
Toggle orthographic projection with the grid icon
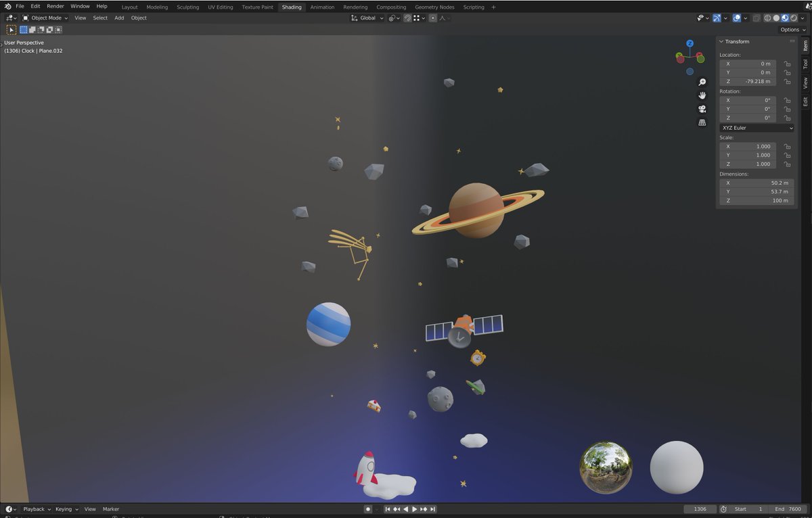click(x=702, y=122)
